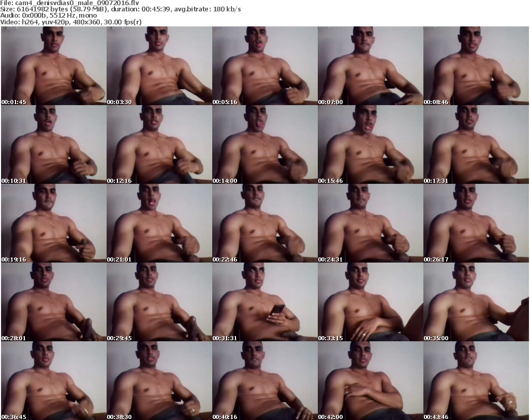Image resolution: width=530 pixels, height=420 pixels.
Task: Select the thumbnail stamped 00:33:15
Action: pos(371,302)
